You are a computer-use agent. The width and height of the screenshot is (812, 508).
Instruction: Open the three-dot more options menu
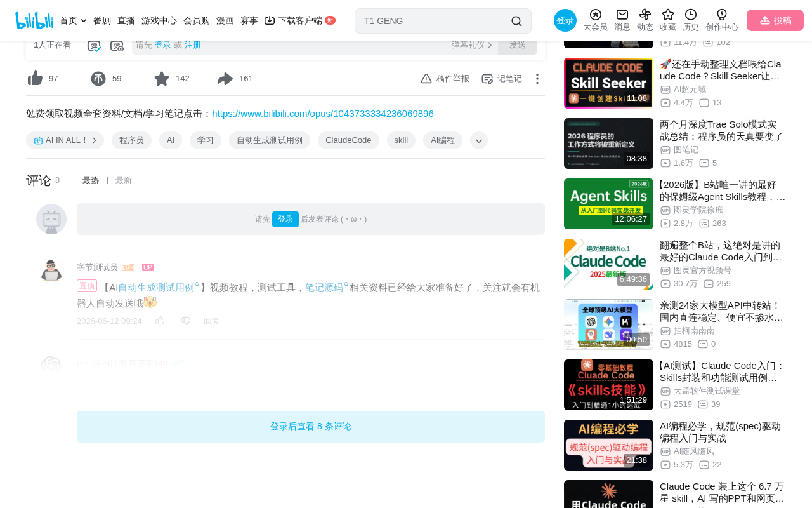(x=537, y=79)
